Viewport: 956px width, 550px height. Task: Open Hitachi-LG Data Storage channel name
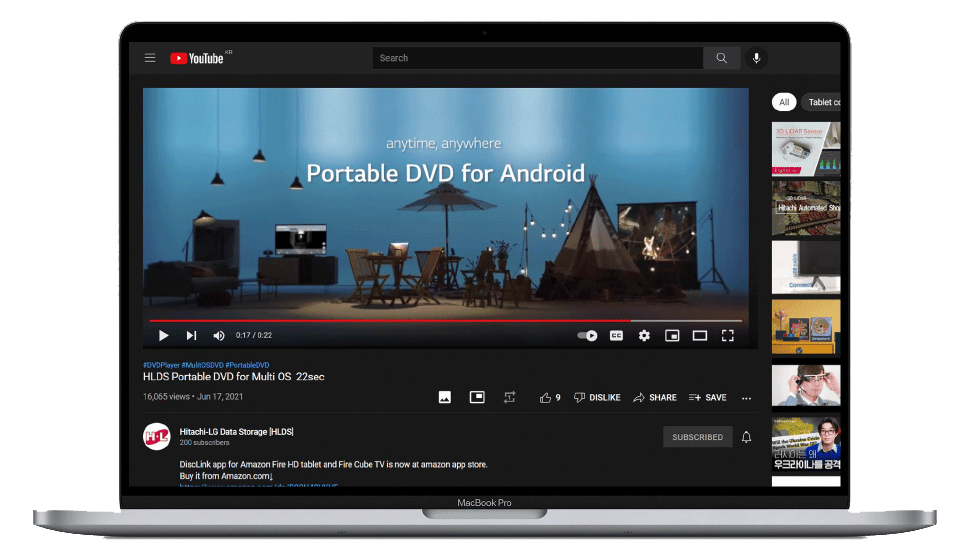(237, 432)
